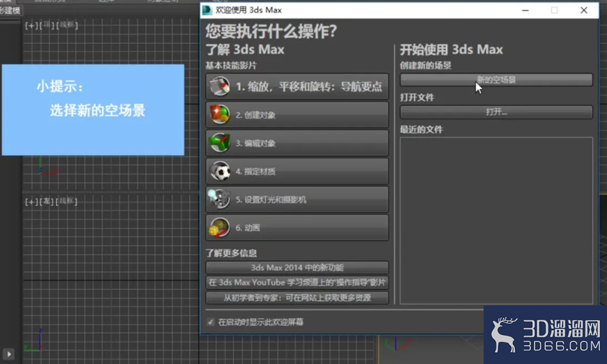Screen dimensions: 607x364
Task: Click the new empty scene button
Action: pyautogui.click(x=496, y=80)
